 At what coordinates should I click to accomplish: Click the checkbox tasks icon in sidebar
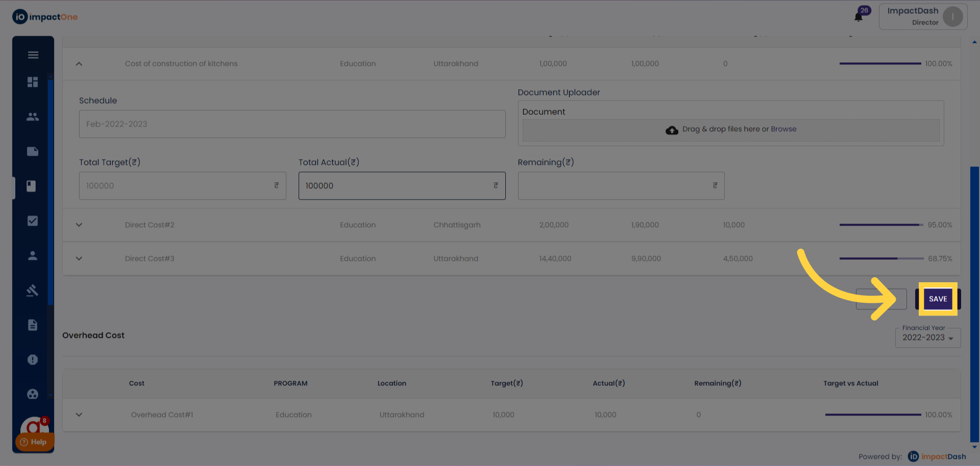pyautogui.click(x=33, y=221)
